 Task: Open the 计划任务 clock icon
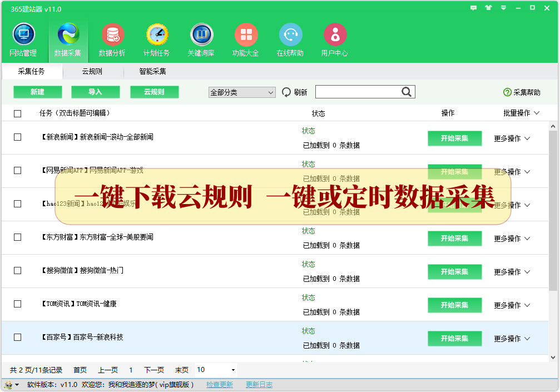point(157,34)
